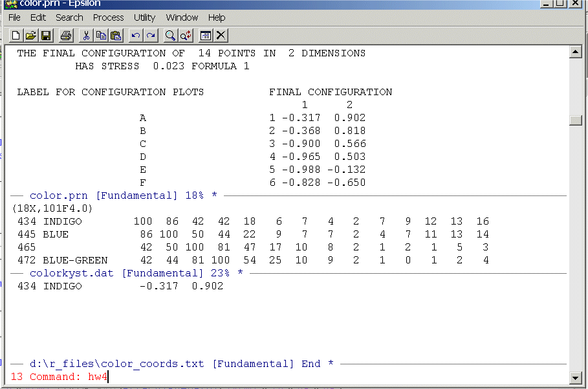
Task: Open a file with the folder icon
Action: pyautogui.click(x=31, y=35)
